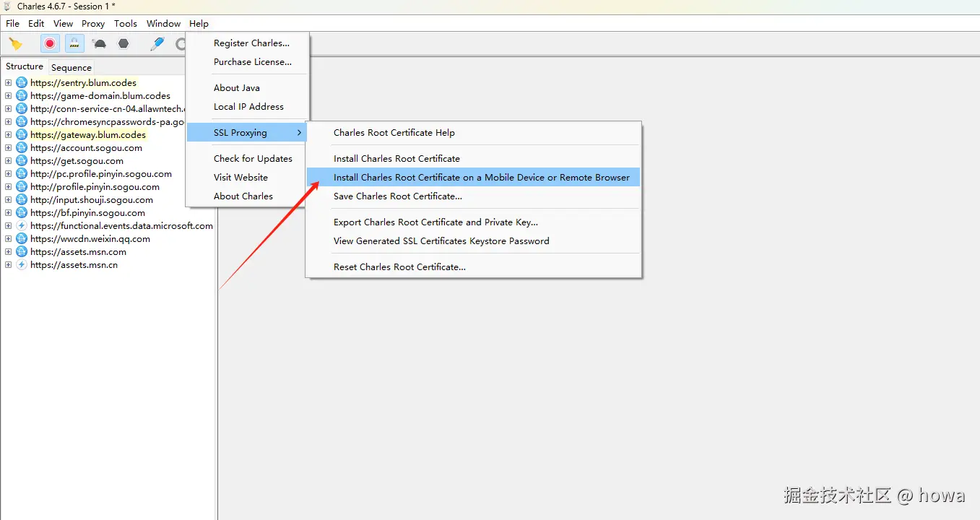Toggle the red Record button
Screen dimensions: 980x520
50,43
